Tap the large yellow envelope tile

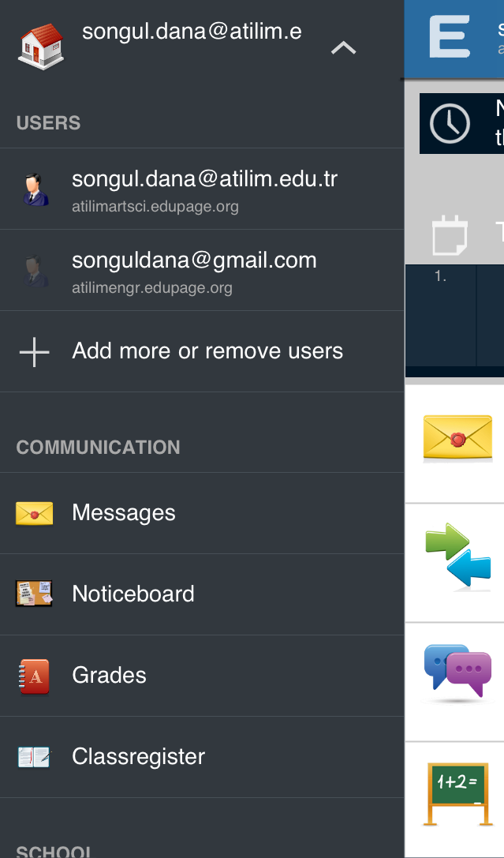coord(457,438)
